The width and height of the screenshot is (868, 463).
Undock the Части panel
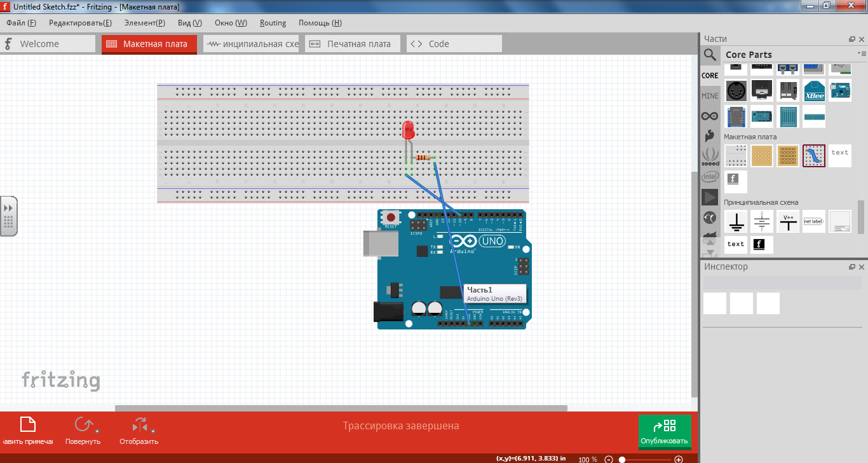pyautogui.click(x=852, y=39)
